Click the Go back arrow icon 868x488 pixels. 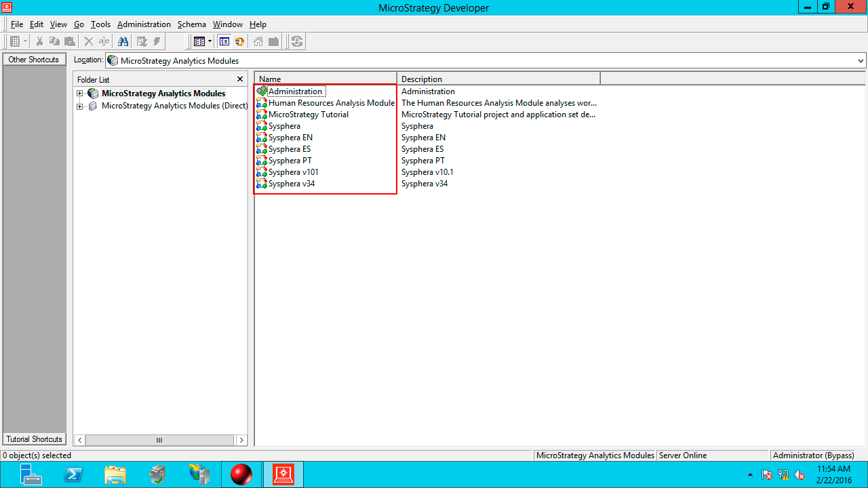click(x=239, y=41)
